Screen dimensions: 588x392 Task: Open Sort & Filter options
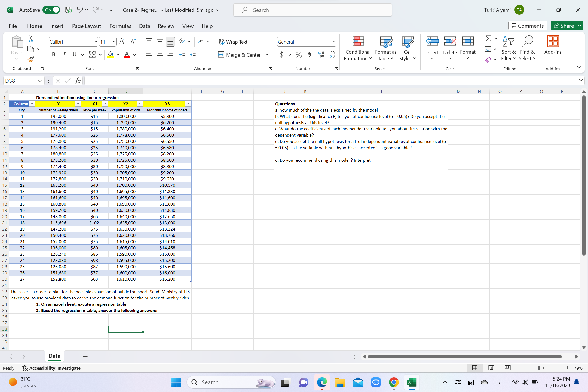508,49
